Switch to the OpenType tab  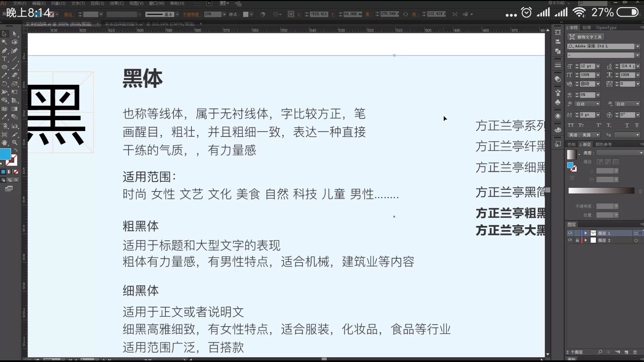pos(606,27)
